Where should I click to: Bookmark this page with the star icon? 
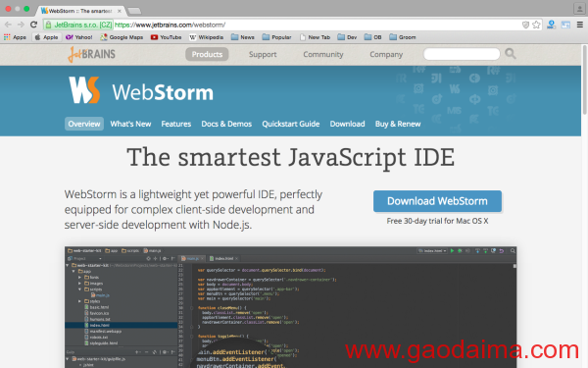(536, 25)
